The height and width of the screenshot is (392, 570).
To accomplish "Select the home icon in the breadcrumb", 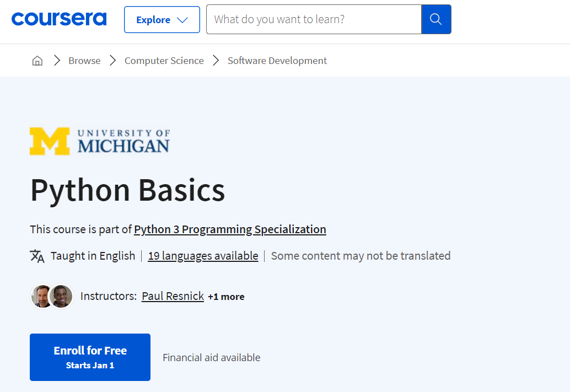I will coord(37,60).
